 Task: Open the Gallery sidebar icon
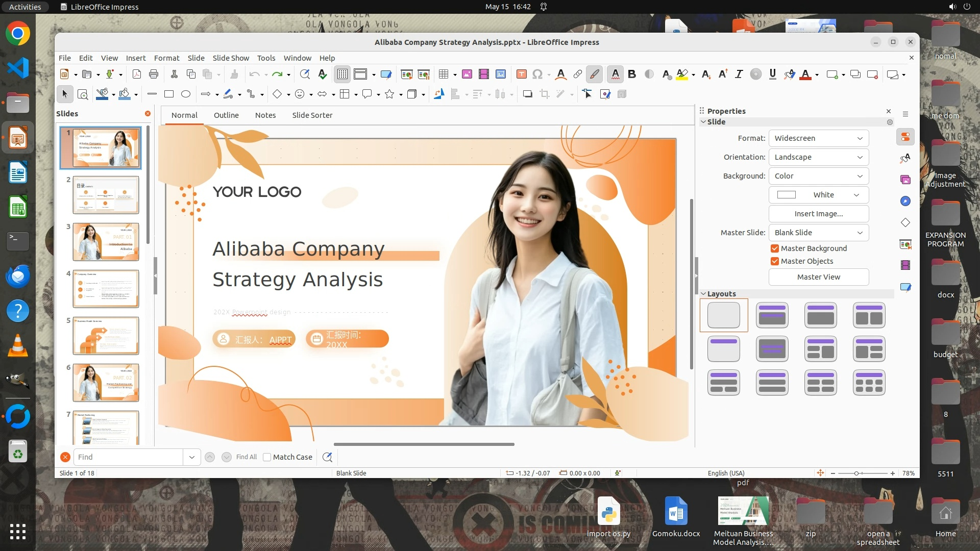coord(905,180)
